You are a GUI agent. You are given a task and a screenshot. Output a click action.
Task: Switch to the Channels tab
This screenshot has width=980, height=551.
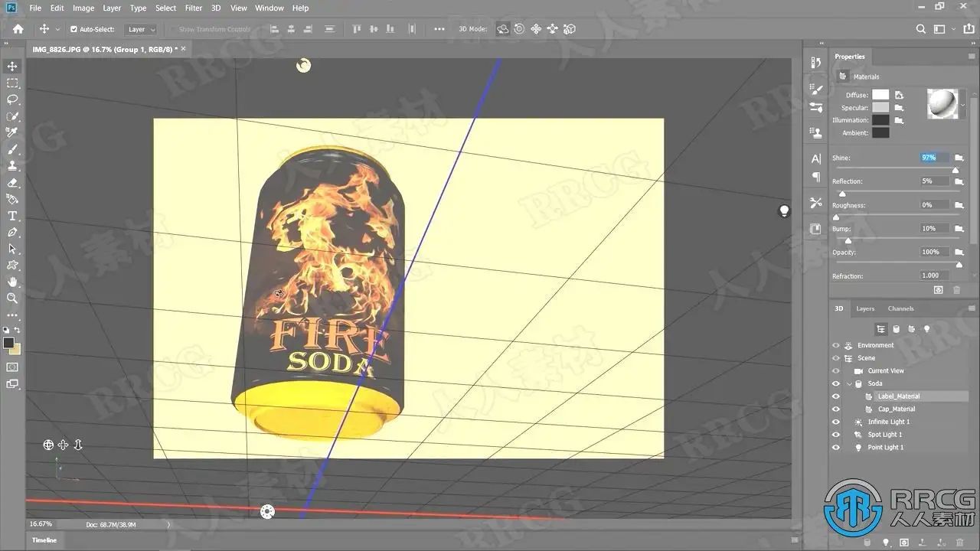[900, 308]
